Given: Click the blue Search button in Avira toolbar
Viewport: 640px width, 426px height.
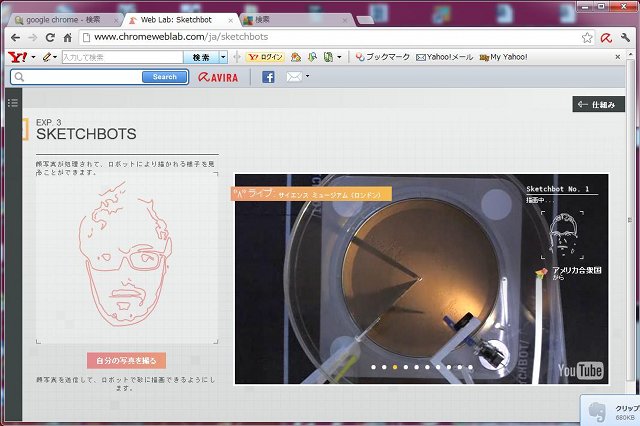Looking at the screenshot, I should tap(165, 77).
